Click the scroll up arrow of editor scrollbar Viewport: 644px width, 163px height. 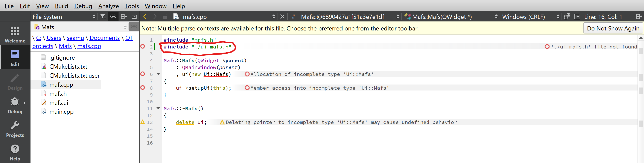(641, 38)
